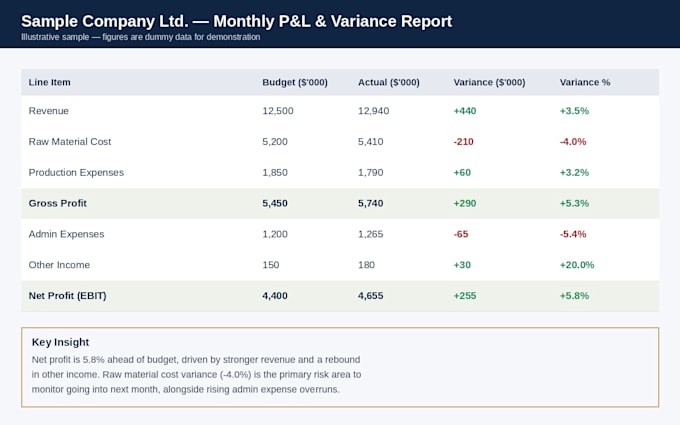The height and width of the screenshot is (425, 680).
Task: Click the 'Production Expenses' row label
Action: pos(76,173)
